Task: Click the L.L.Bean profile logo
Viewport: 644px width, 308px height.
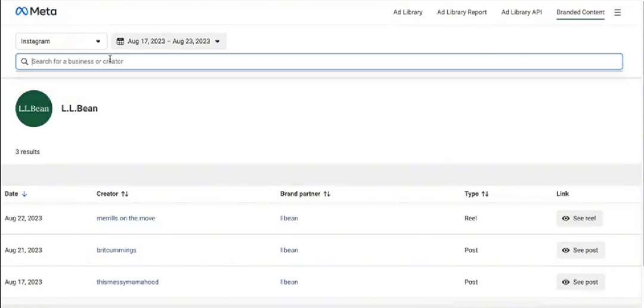Action: tap(34, 109)
